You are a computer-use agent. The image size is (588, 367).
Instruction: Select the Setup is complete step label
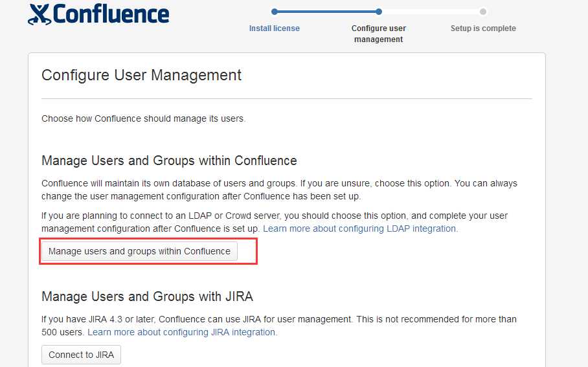483,28
